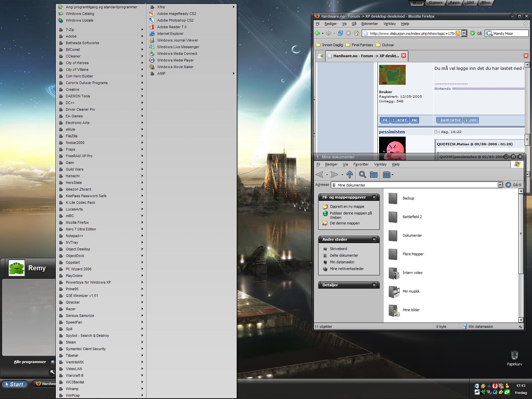Open a new tab with the tab icon
Image resolution: width=532 pixels, height=399 pixels.
coord(320,56)
